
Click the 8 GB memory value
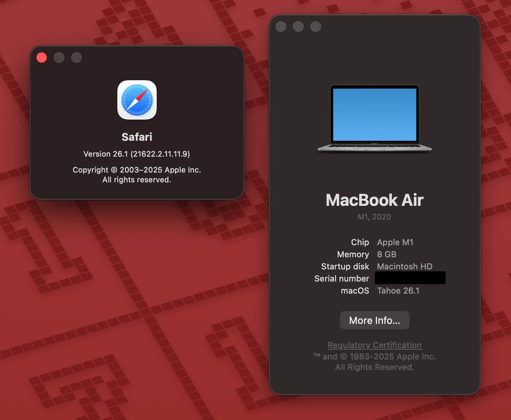point(386,254)
